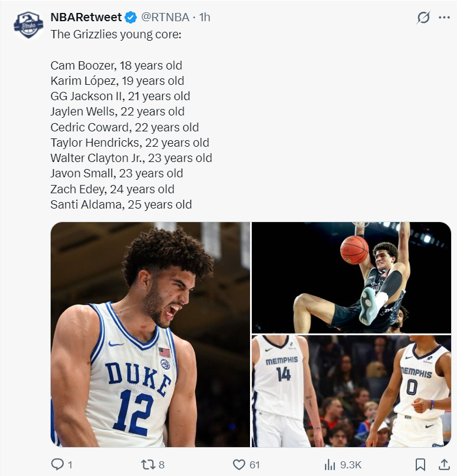Screen dimensions: 457x476
Task: Click the @RTNBA handle
Action: pos(165,17)
